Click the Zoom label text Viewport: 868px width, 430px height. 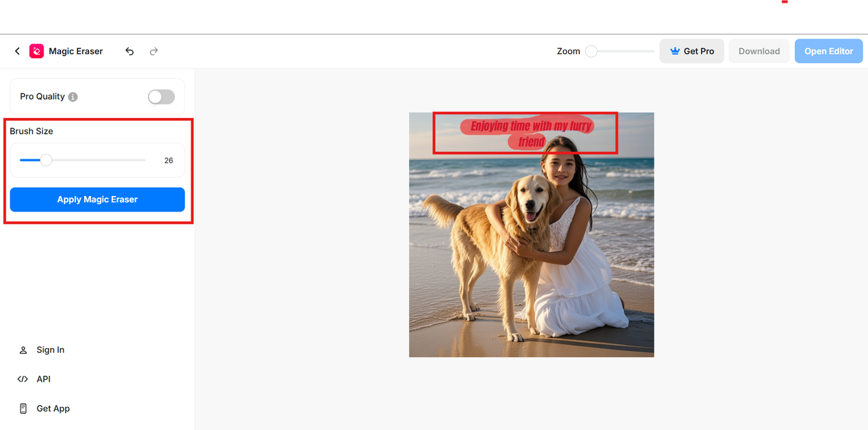point(568,51)
